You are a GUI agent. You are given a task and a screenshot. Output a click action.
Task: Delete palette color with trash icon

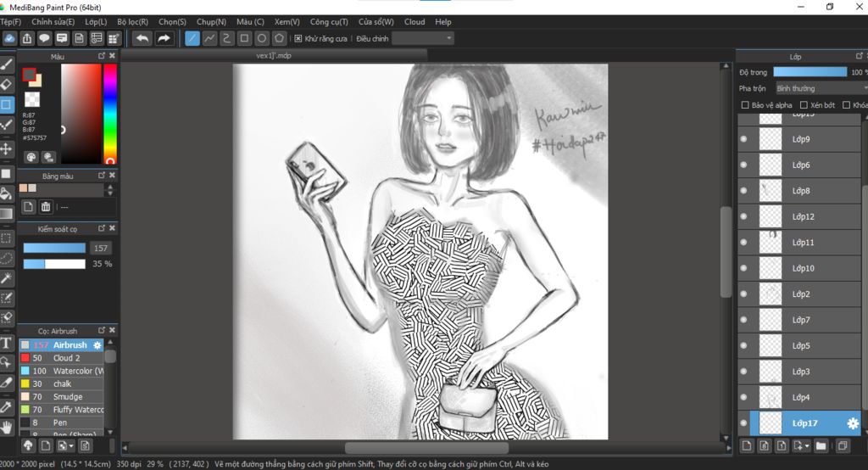[x=46, y=207]
